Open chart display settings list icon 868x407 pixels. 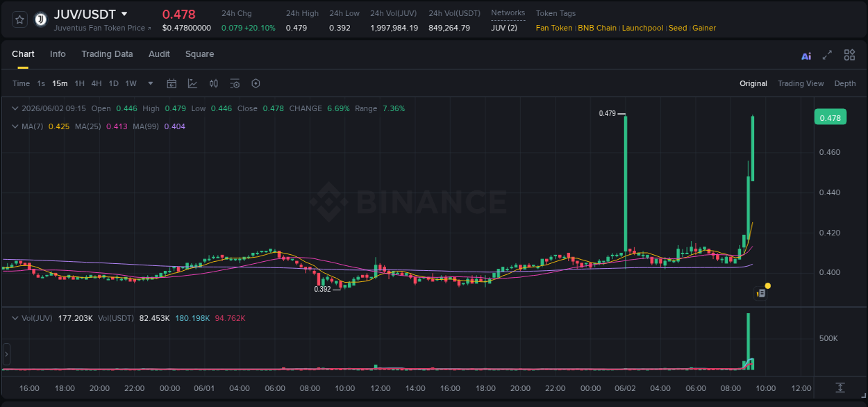pos(235,83)
